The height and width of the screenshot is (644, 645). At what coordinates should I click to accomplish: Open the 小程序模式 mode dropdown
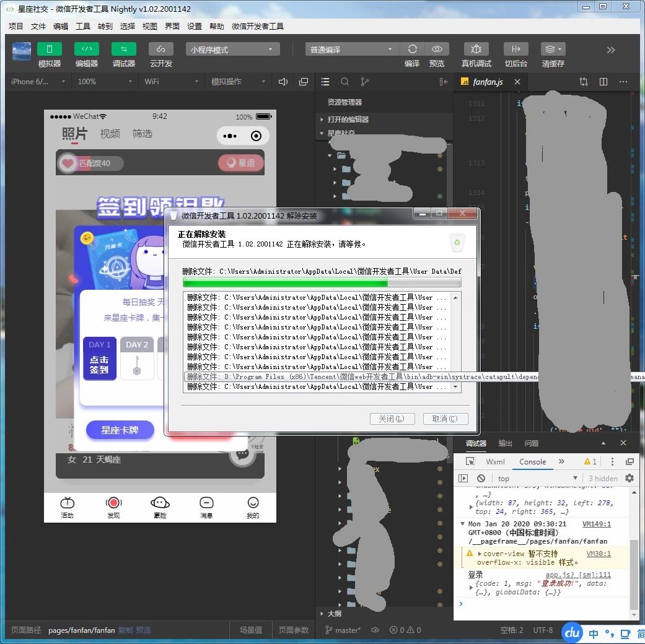point(232,50)
